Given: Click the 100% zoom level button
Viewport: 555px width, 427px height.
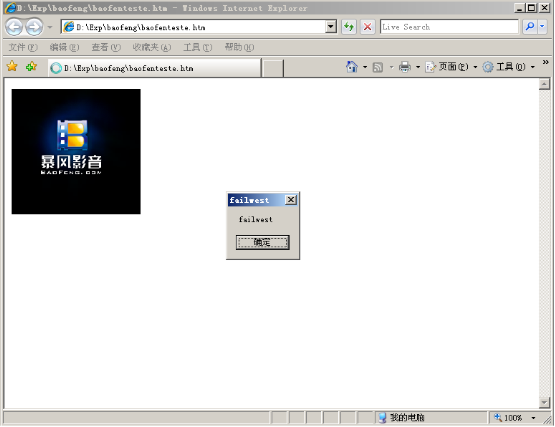Looking at the screenshot, I should [508, 418].
